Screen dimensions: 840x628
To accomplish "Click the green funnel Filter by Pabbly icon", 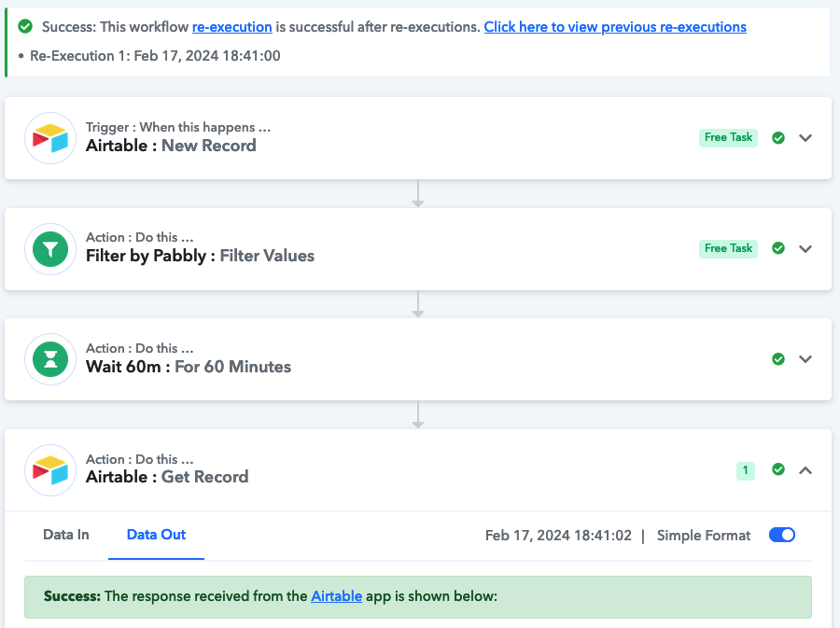I will 50,249.
